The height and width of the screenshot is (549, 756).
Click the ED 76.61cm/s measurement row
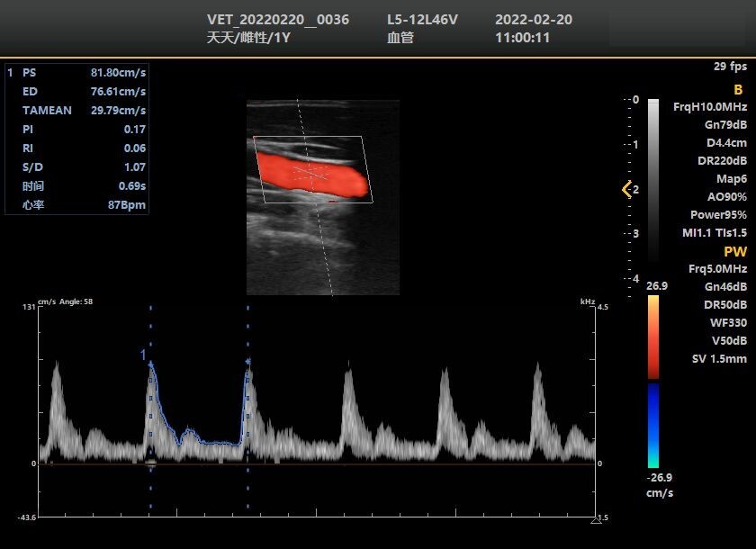(x=76, y=91)
